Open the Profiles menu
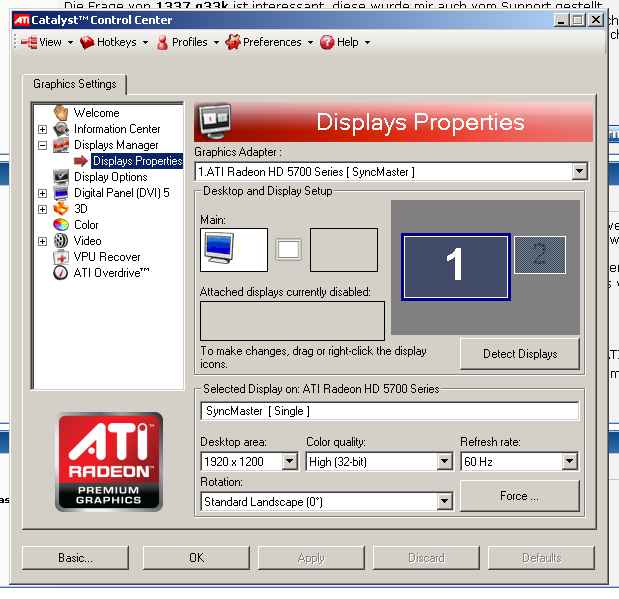This screenshot has height=599, width=619. pos(189,42)
